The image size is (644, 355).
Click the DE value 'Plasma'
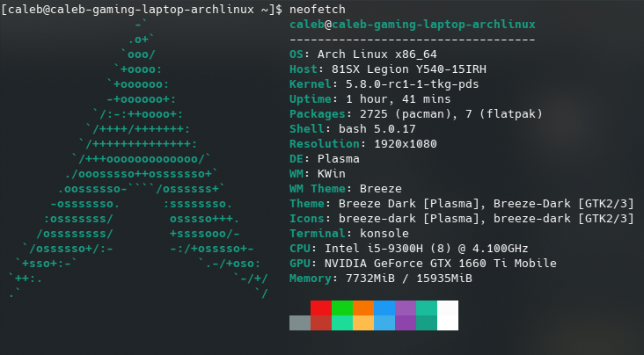[339, 159]
